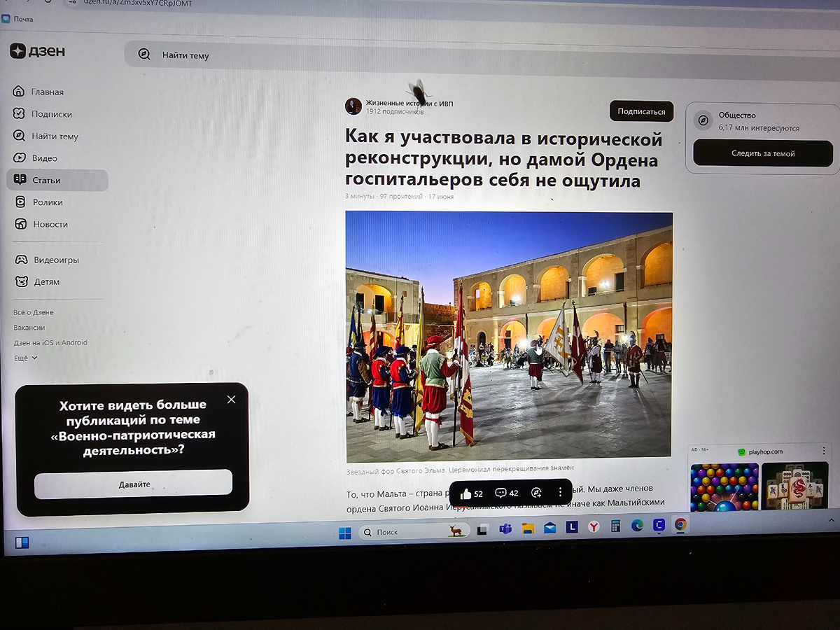
Task: Click the Почта bookmark
Action: point(17,19)
